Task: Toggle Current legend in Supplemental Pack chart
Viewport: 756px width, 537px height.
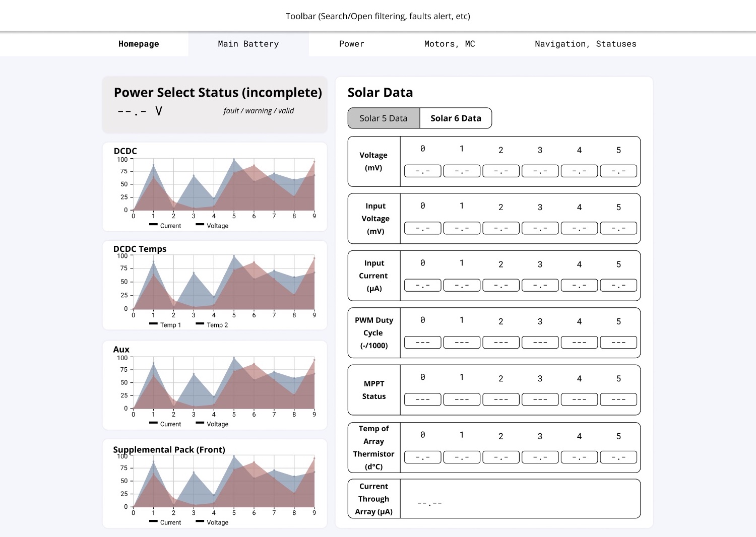Action: 165,522
